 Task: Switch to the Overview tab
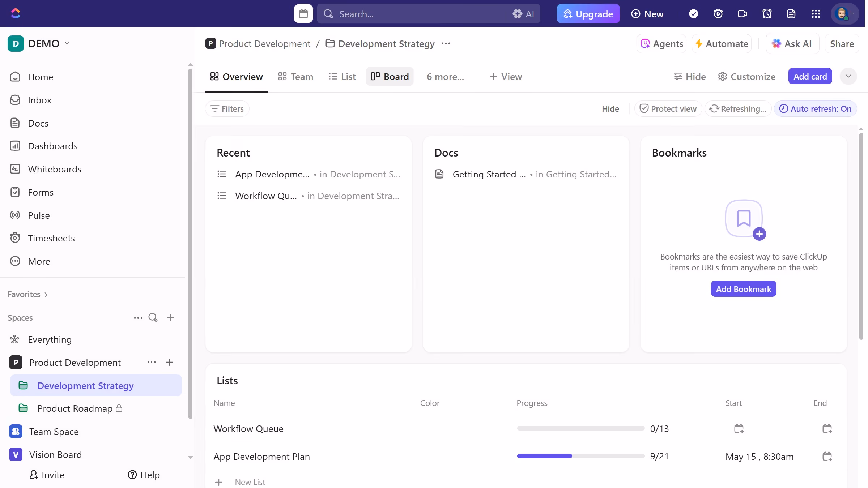pyautogui.click(x=236, y=77)
